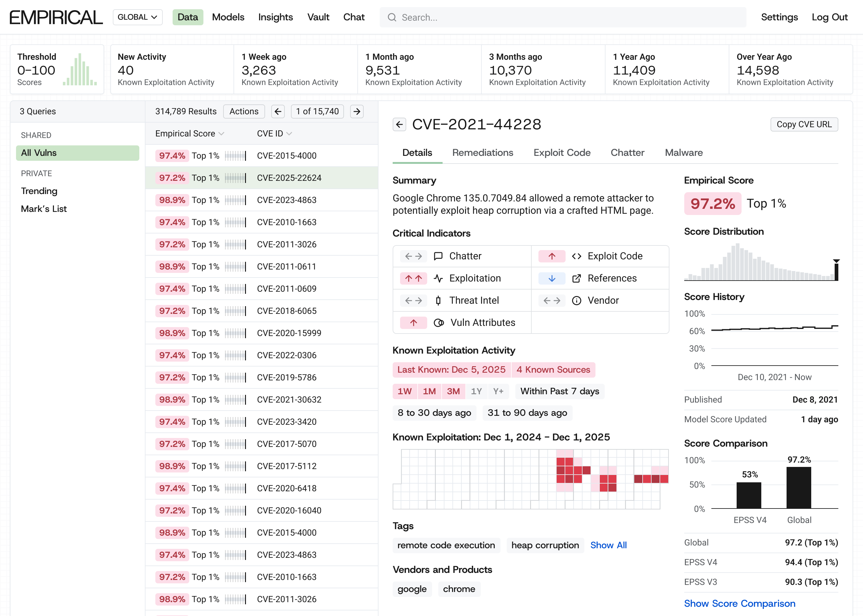Toggle the 1W exploitation timeframe filter

[404, 391]
